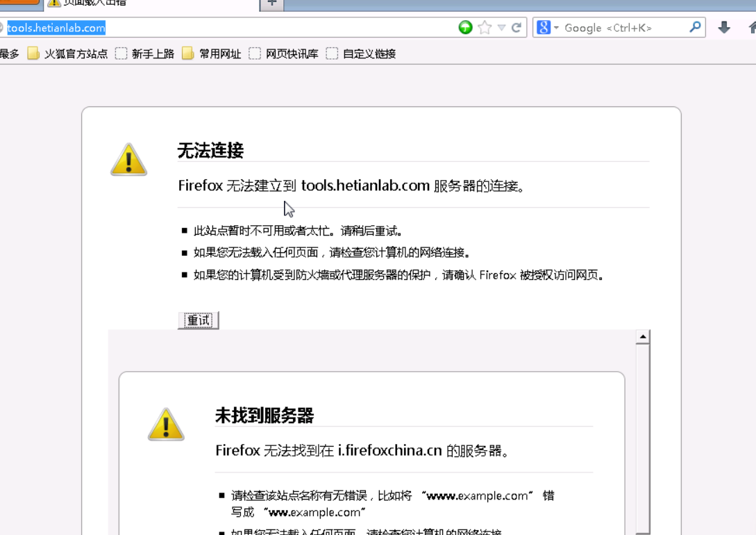The image size is (756, 535).
Task: Open the downloads arrow icon
Action: click(x=723, y=28)
